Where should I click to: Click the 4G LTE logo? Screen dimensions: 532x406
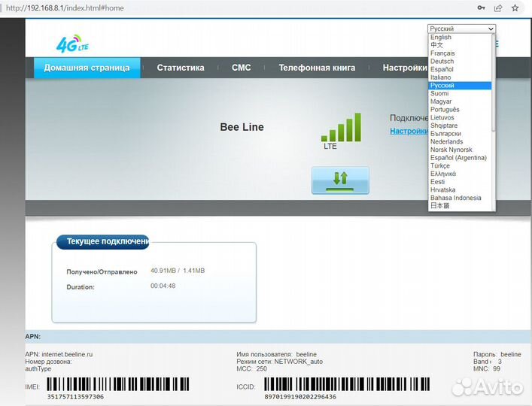tap(72, 44)
